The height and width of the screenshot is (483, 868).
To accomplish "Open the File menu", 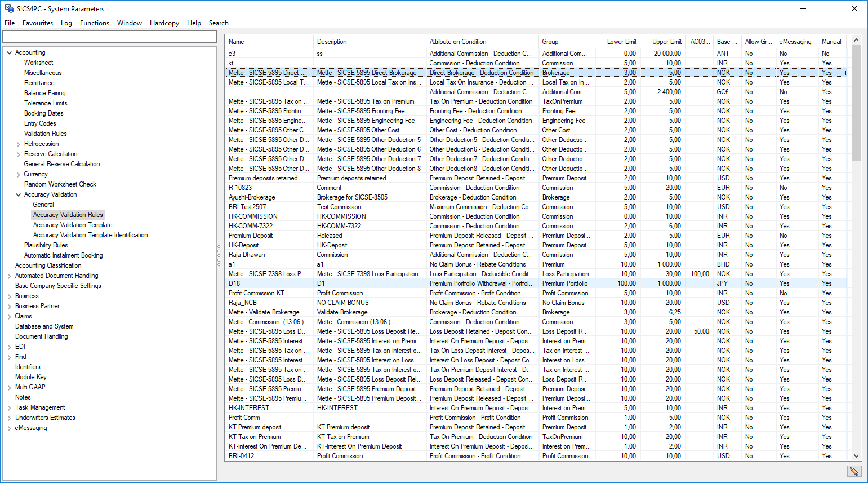I will pos(9,23).
